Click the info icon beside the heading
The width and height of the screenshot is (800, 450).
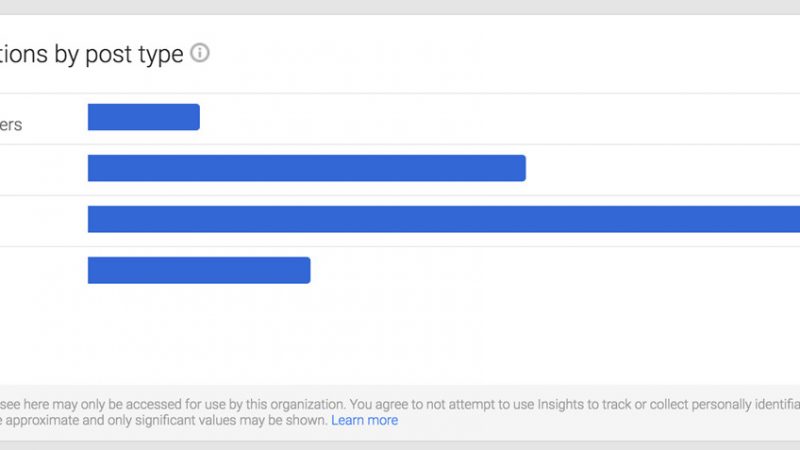click(200, 53)
